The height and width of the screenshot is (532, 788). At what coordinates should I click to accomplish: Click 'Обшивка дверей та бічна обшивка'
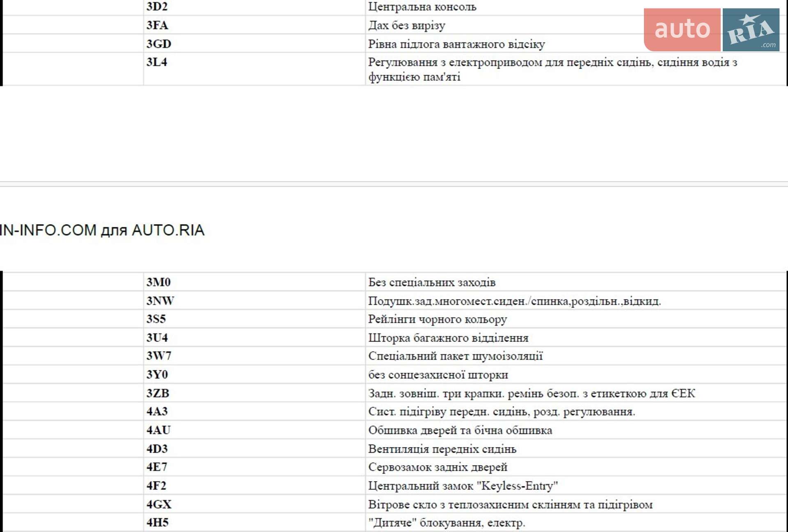pyautogui.click(x=460, y=430)
